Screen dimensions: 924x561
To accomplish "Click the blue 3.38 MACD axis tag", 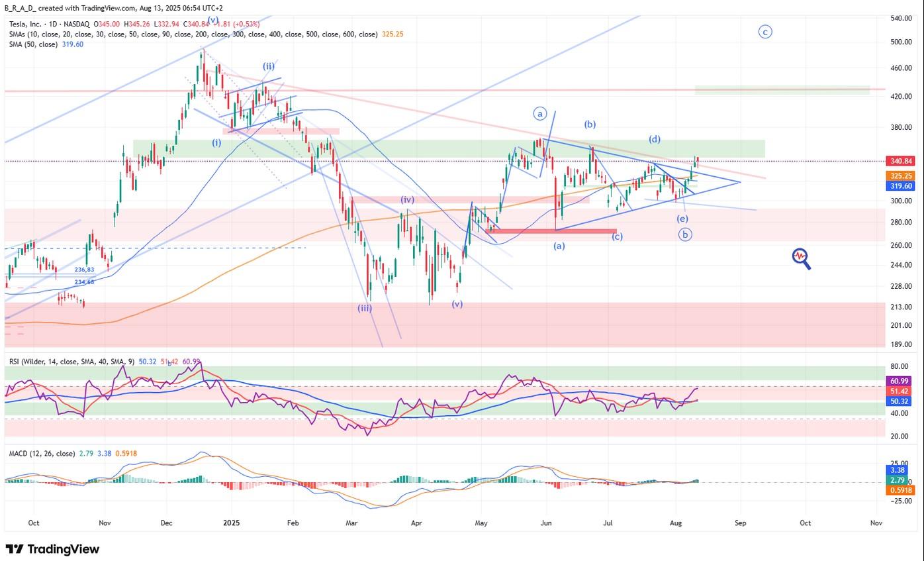I will [x=896, y=470].
